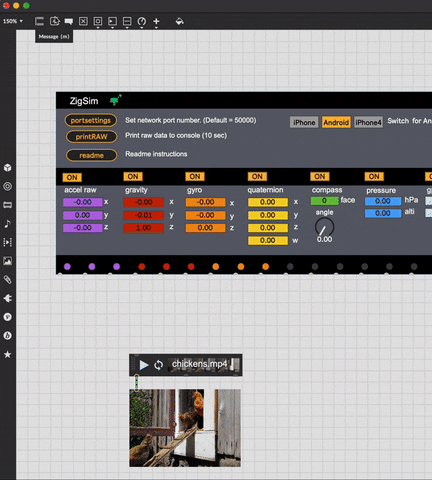Add a Number box from top toolbar

(112, 21)
